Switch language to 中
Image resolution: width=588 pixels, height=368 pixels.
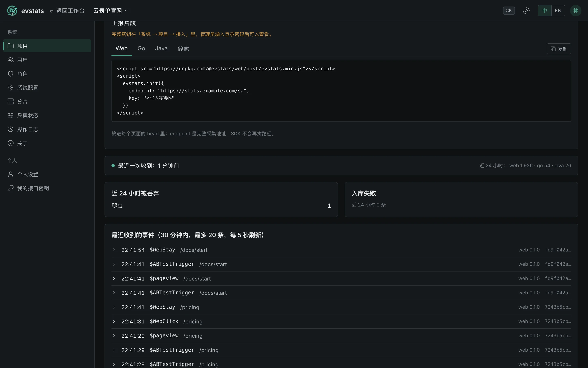545,11
